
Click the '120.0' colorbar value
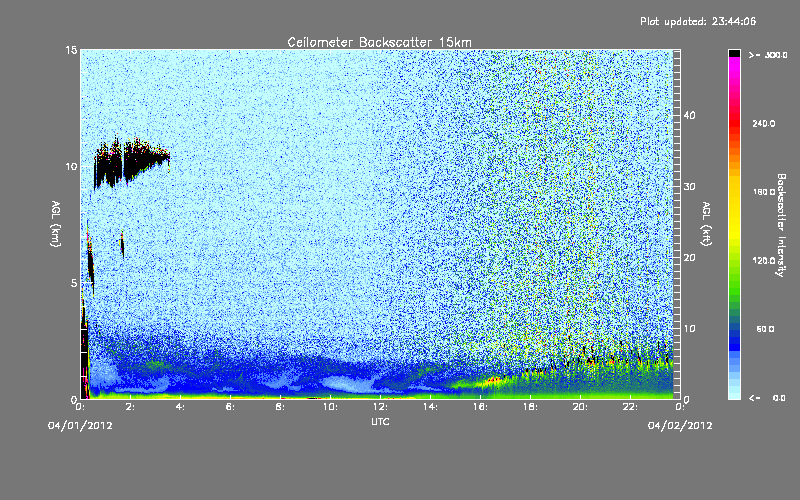764,261
